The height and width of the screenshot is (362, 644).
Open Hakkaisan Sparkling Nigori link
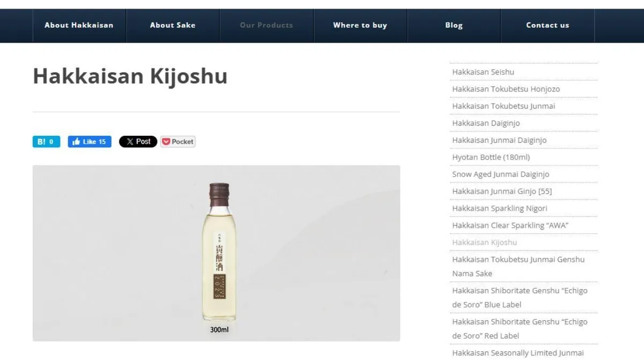[x=500, y=208]
